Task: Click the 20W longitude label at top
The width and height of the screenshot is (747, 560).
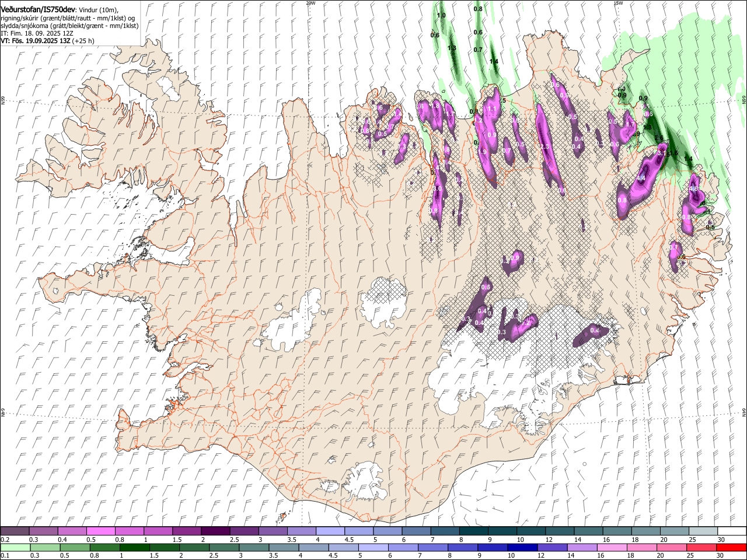Action: point(311,3)
